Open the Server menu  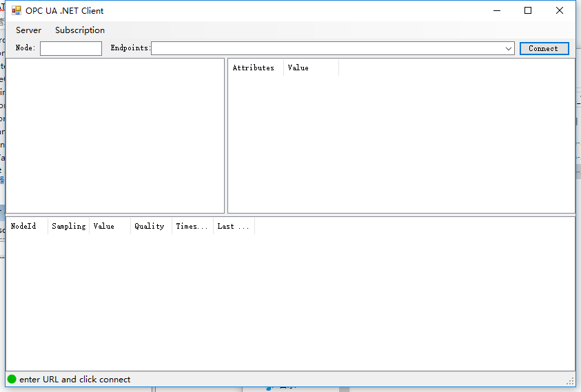pyautogui.click(x=28, y=30)
